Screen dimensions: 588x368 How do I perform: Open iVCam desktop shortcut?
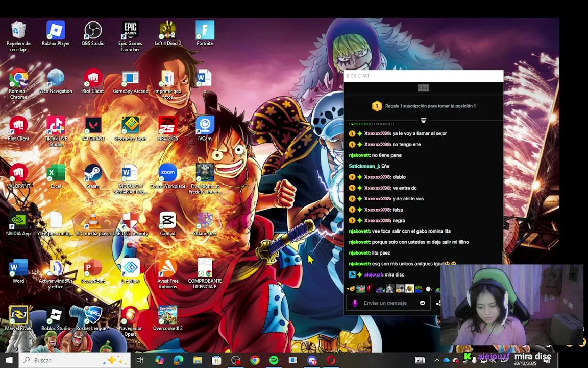coord(205,128)
